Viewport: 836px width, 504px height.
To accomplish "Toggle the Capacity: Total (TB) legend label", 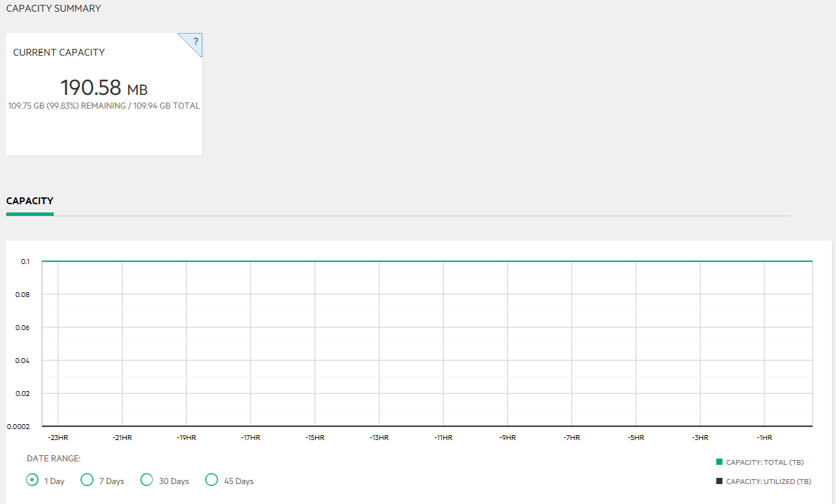I will pyautogui.click(x=764, y=463).
